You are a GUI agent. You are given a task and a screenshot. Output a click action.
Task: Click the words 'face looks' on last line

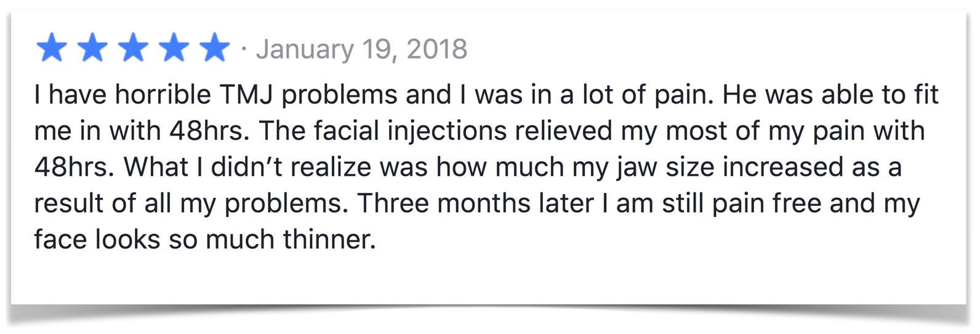97,240
